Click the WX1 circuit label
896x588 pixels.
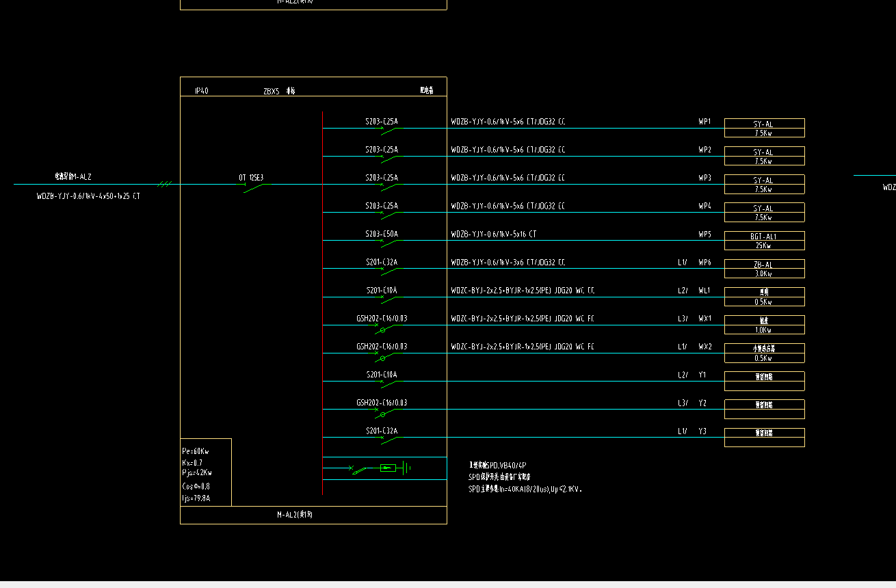[x=704, y=319]
